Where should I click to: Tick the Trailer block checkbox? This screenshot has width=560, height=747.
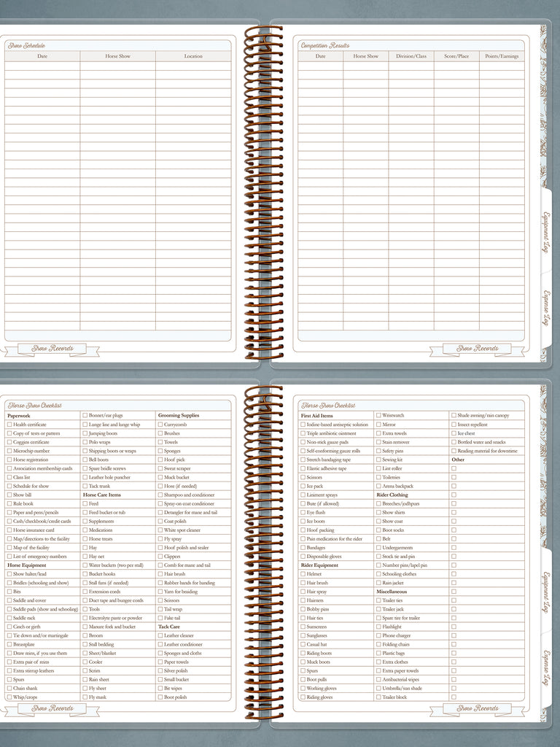[378, 697]
